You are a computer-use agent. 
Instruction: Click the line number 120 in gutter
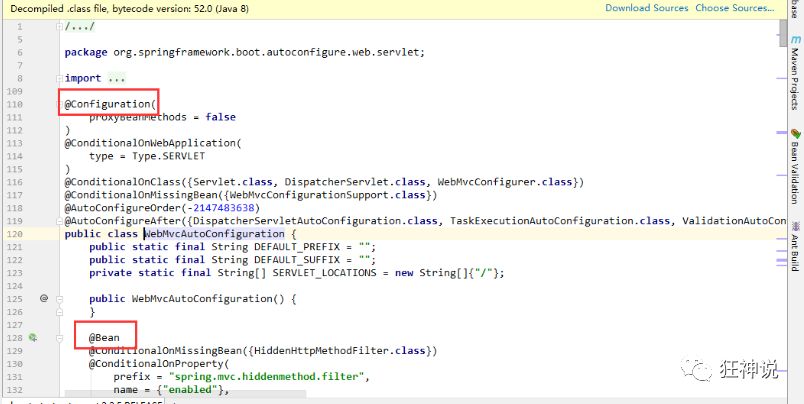pos(14,234)
